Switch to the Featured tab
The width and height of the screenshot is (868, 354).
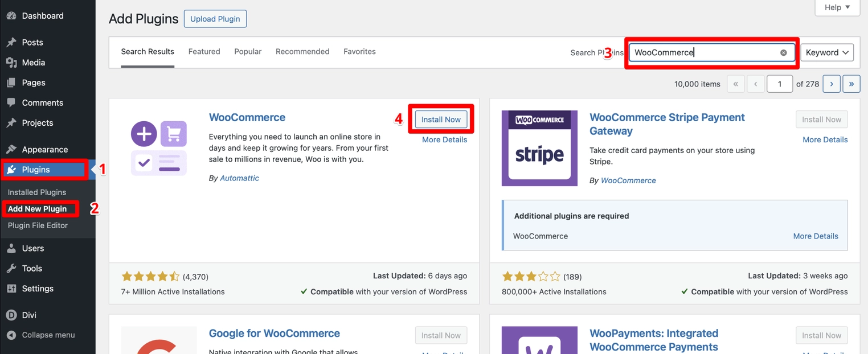pos(204,52)
